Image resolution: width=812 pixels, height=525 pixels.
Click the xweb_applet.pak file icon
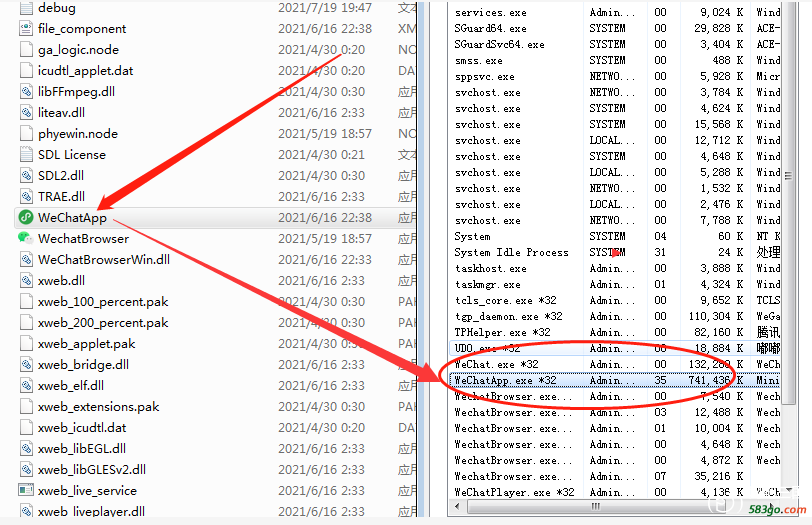26,343
